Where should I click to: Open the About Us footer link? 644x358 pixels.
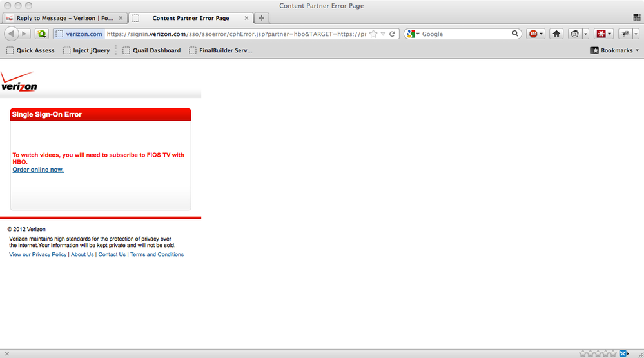point(82,254)
